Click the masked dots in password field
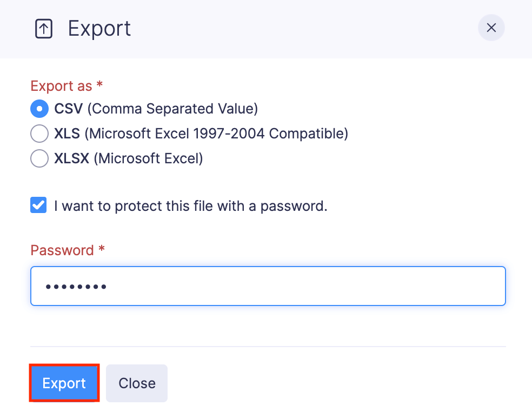 point(76,287)
